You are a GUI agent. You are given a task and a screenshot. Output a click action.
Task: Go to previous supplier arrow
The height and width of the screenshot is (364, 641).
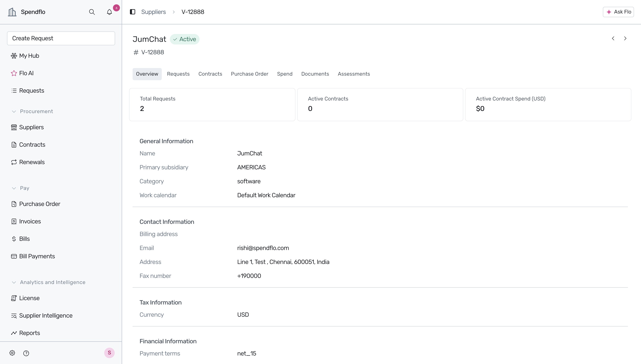coord(613,38)
